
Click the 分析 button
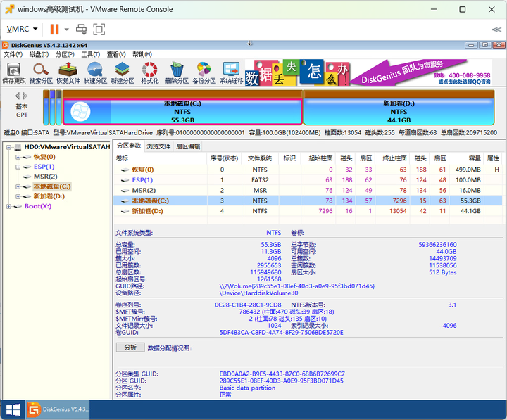(130, 348)
